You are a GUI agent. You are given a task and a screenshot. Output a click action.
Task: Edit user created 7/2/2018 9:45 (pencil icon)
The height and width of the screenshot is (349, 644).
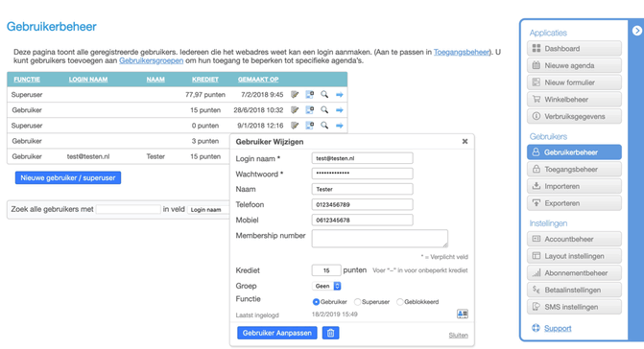coord(295,95)
